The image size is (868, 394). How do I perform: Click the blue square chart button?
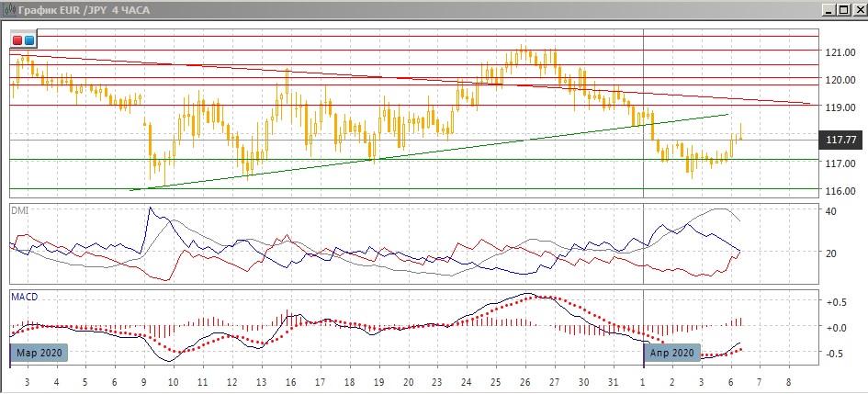pyautogui.click(x=29, y=40)
